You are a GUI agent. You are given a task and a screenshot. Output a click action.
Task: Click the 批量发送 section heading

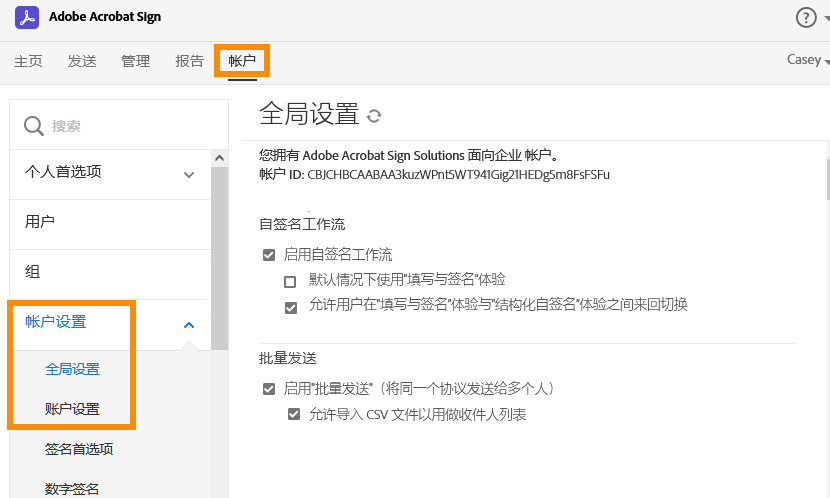point(287,358)
